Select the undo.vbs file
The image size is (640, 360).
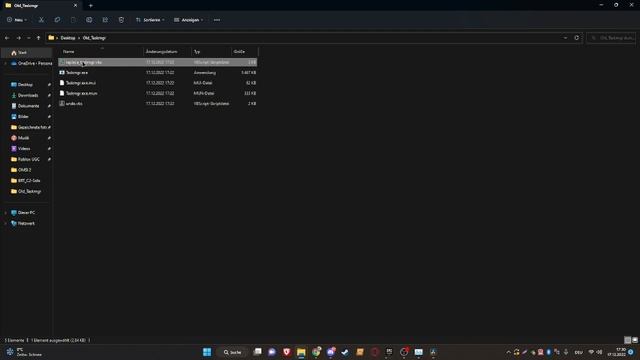[158, 104]
